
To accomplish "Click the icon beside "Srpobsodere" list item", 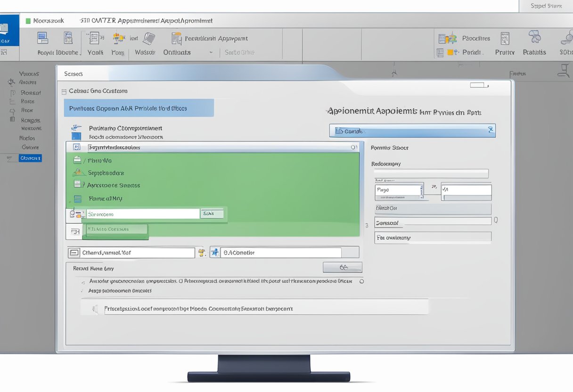I will click(77, 173).
